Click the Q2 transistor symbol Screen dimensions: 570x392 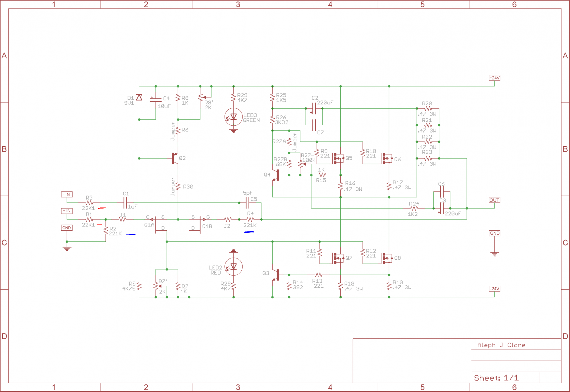175,158
